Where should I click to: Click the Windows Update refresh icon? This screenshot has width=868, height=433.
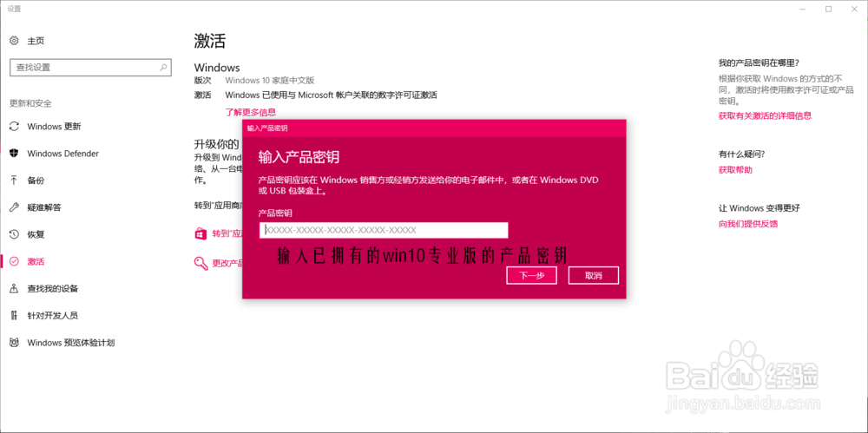coord(15,126)
